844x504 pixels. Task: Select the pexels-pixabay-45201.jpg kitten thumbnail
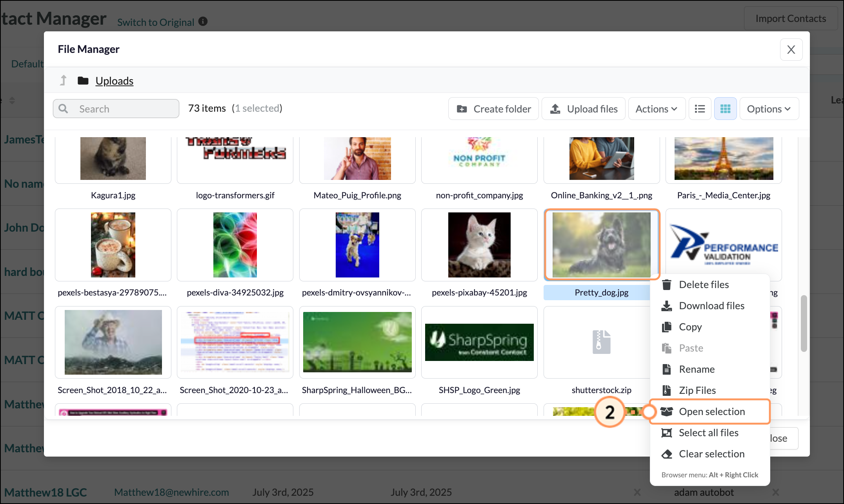(x=479, y=245)
